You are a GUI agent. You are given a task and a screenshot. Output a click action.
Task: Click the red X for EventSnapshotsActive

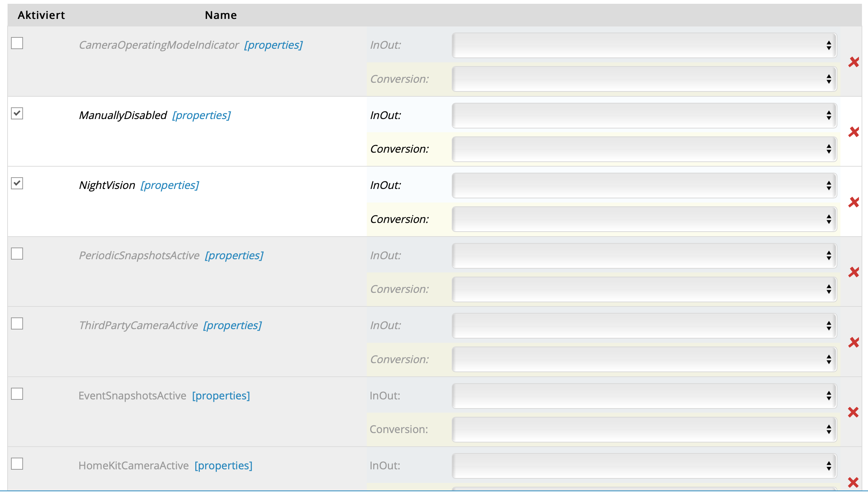pos(853,412)
